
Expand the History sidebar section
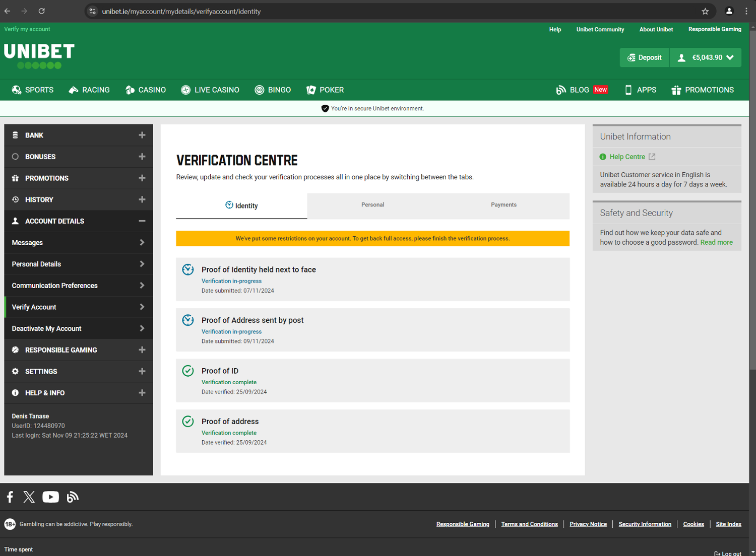(79, 199)
